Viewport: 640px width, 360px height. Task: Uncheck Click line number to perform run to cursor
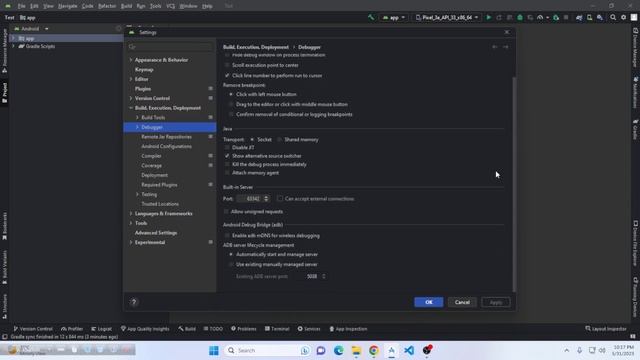(x=227, y=76)
